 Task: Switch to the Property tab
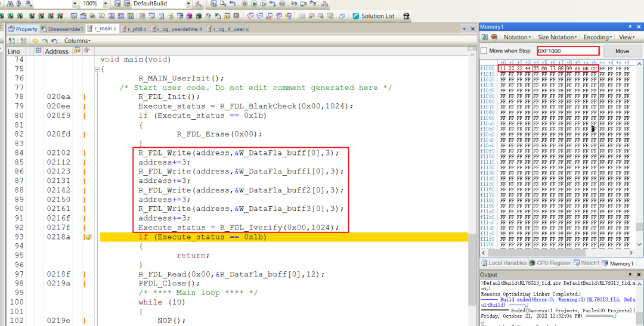point(23,29)
